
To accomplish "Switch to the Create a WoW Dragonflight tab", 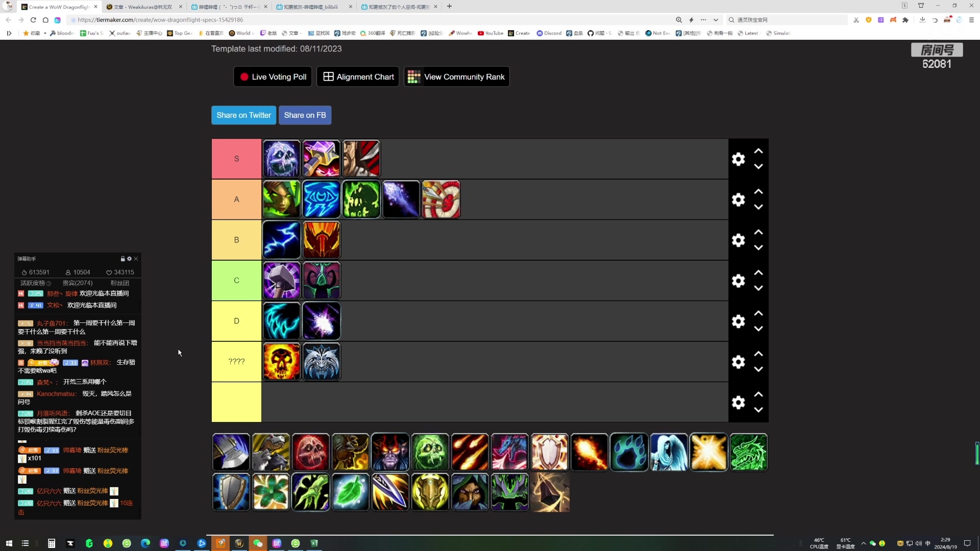I will point(59,7).
